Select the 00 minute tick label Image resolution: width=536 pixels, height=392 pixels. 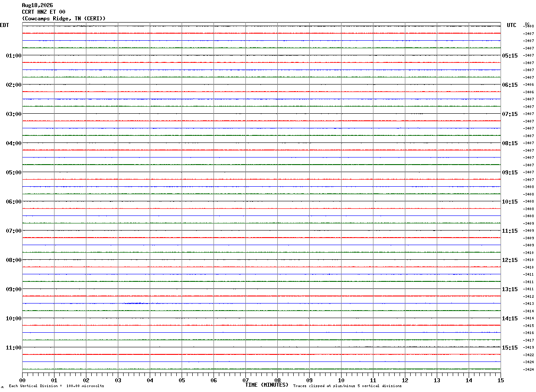click(22, 380)
